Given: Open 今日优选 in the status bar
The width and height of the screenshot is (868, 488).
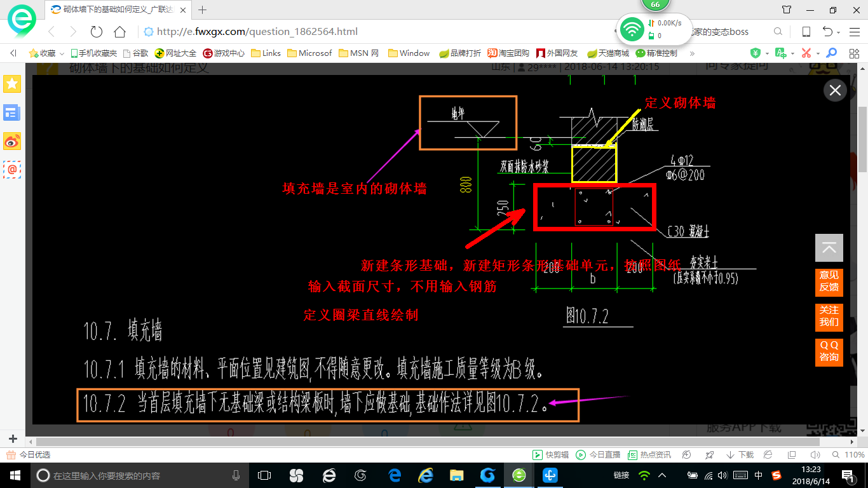Looking at the screenshot, I should coord(28,455).
